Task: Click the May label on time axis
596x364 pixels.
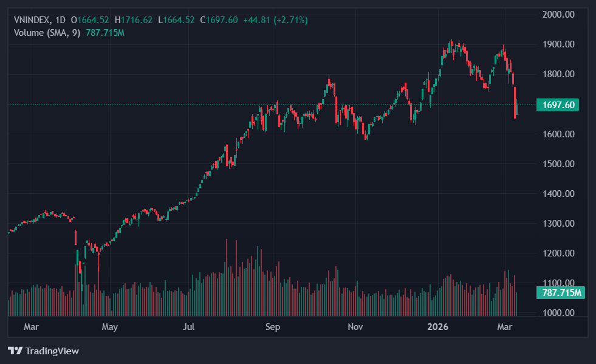Action: point(109,328)
